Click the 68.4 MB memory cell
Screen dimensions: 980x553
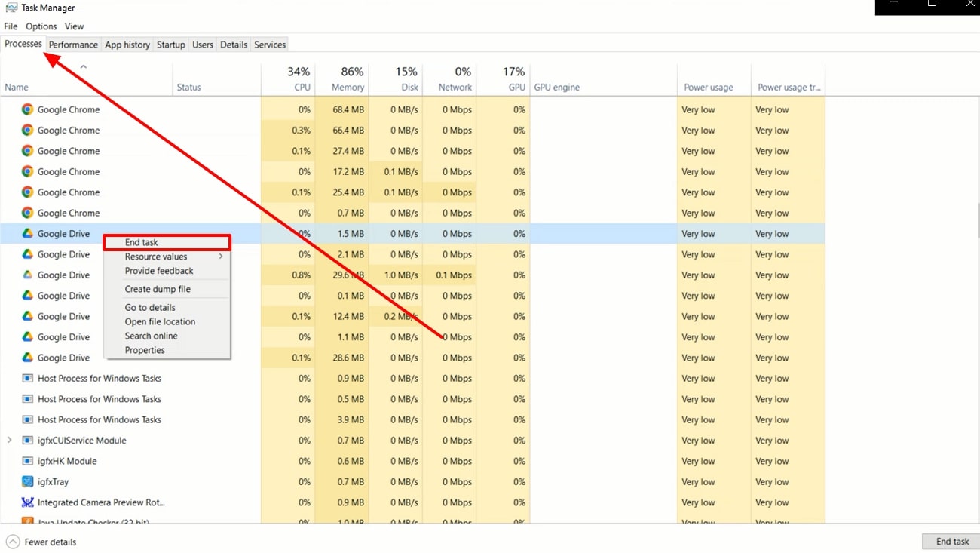(341, 109)
